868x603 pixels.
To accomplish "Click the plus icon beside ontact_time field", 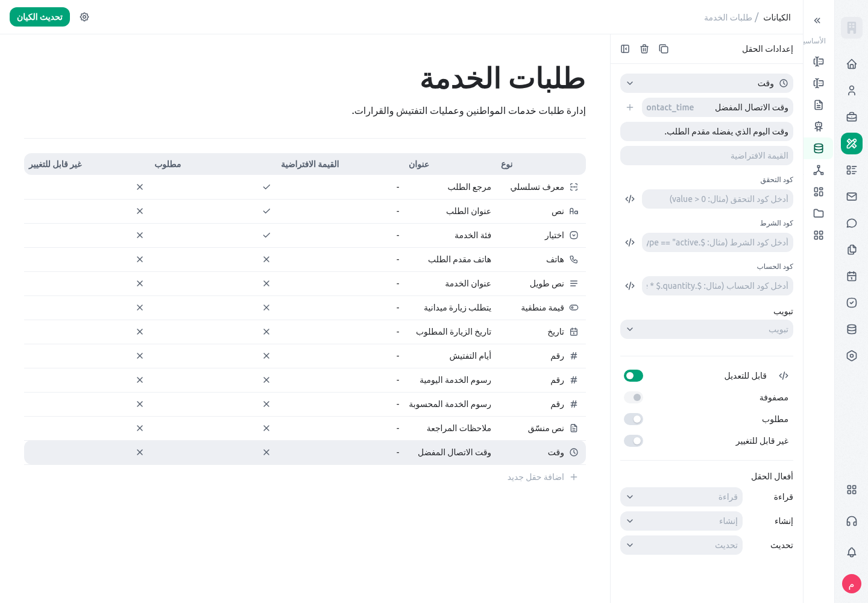I will click(x=630, y=107).
